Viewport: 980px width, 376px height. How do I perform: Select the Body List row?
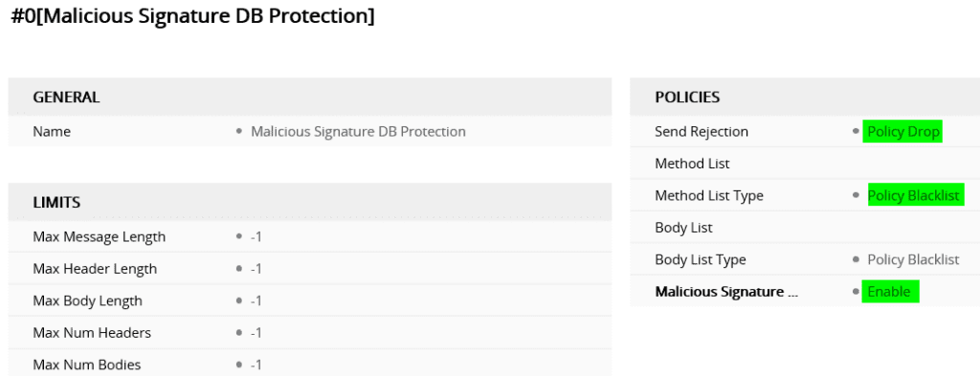coord(805,228)
